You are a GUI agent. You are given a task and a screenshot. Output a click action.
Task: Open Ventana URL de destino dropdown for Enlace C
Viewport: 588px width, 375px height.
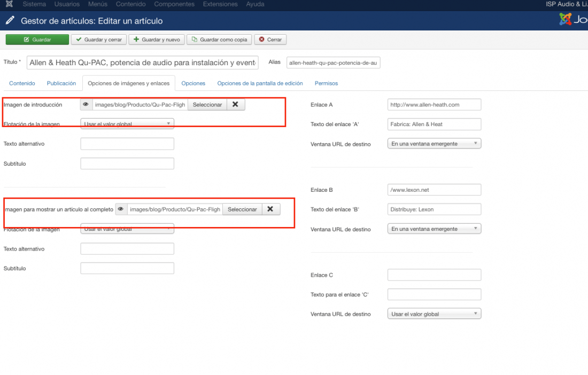434,314
